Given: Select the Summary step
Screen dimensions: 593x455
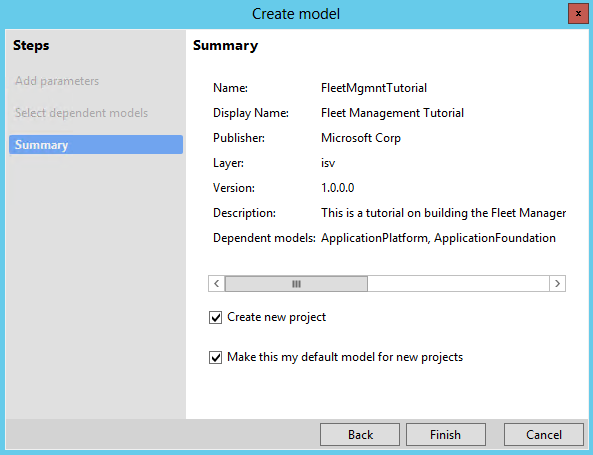Looking at the screenshot, I should [96, 144].
